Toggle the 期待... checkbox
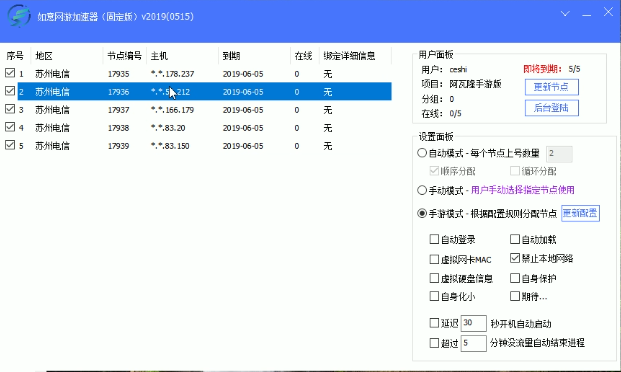 515,296
